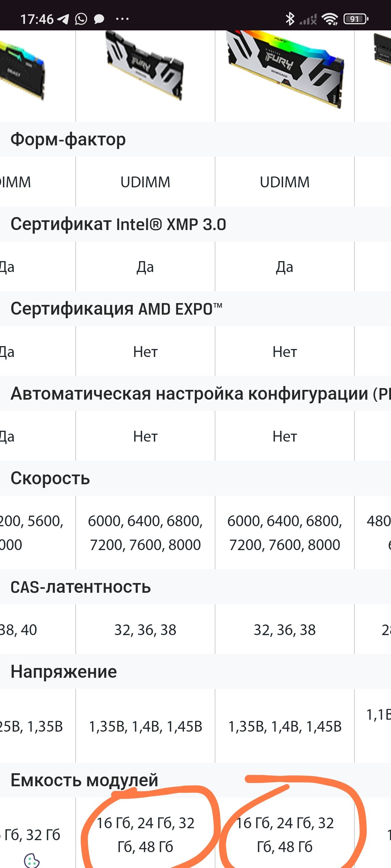Tap the battery indicator showing 91
Viewport: 391px width, 868px height.
(356, 19)
